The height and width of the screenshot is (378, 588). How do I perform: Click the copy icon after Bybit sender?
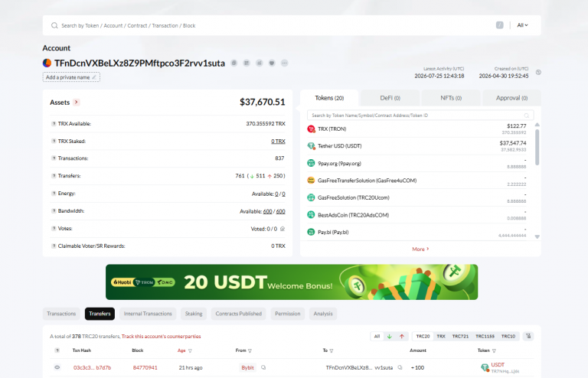263,367
